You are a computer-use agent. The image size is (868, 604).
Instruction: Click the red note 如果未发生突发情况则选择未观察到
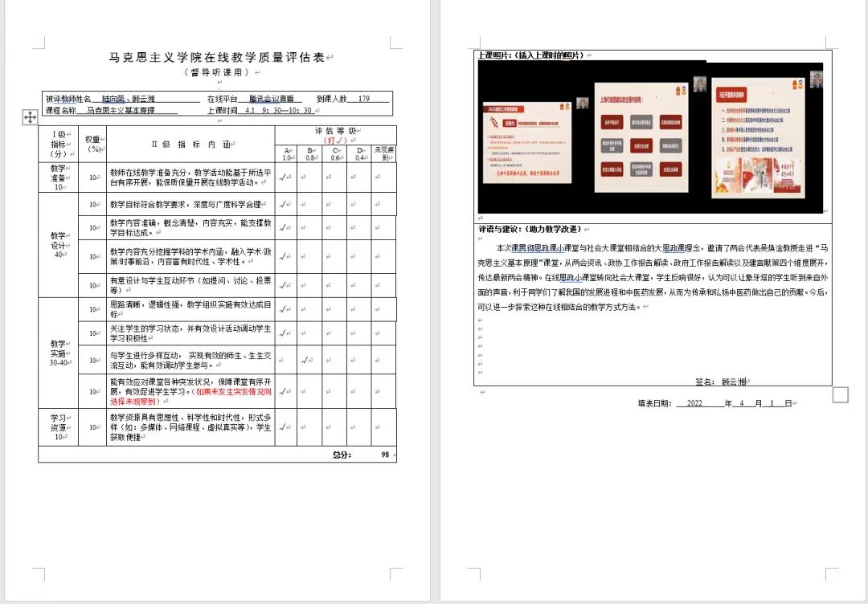[190, 397]
